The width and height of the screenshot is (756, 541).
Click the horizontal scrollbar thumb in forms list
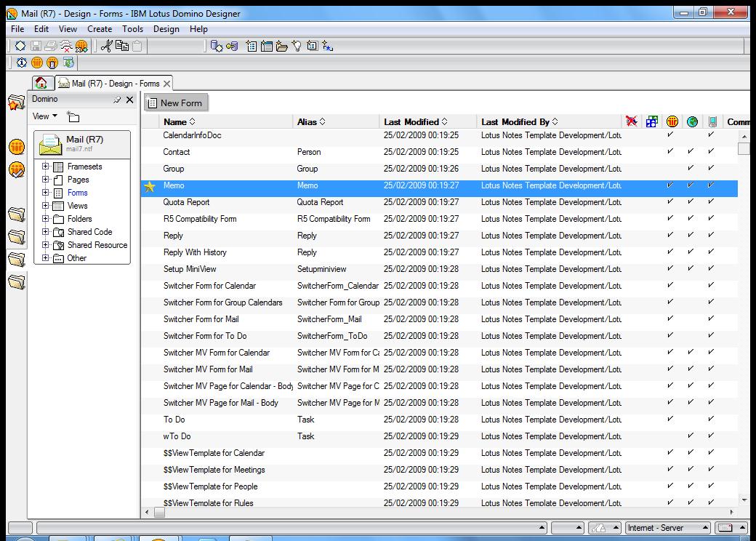tap(160, 513)
